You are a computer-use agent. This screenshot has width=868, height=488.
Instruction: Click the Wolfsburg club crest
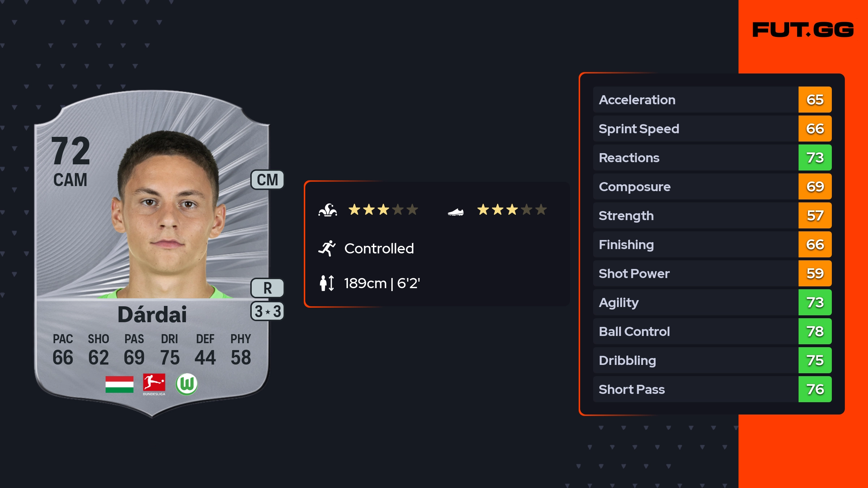click(x=187, y=384)
